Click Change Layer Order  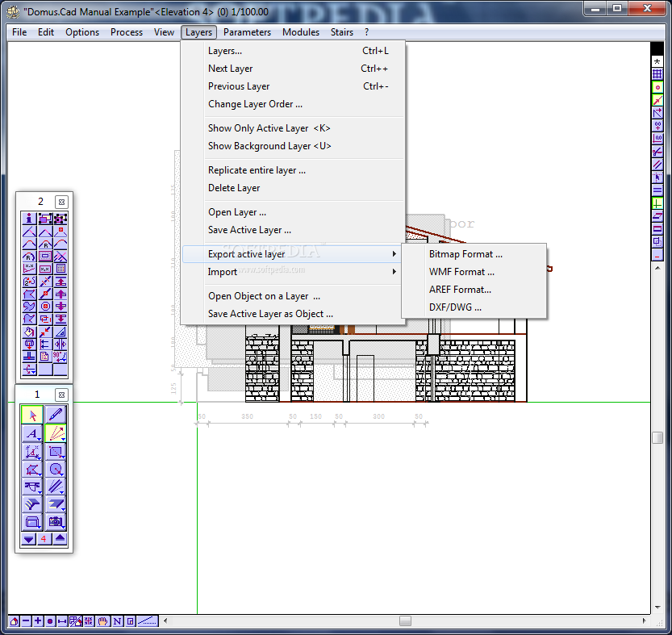(293, 104)
